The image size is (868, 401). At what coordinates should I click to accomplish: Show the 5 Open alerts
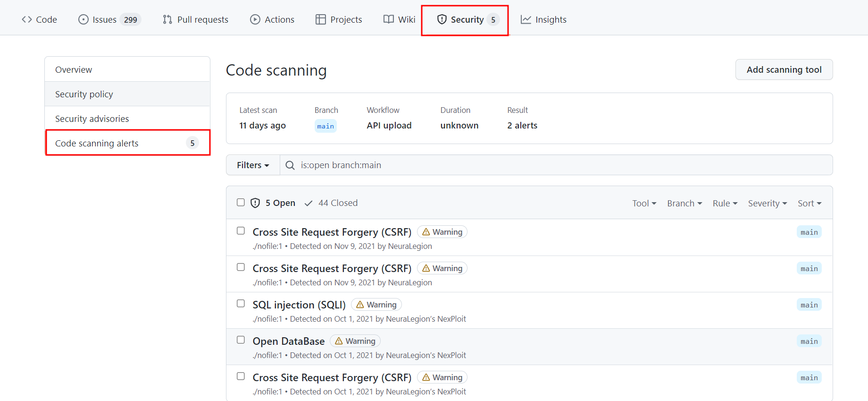(x=273, y=203)
